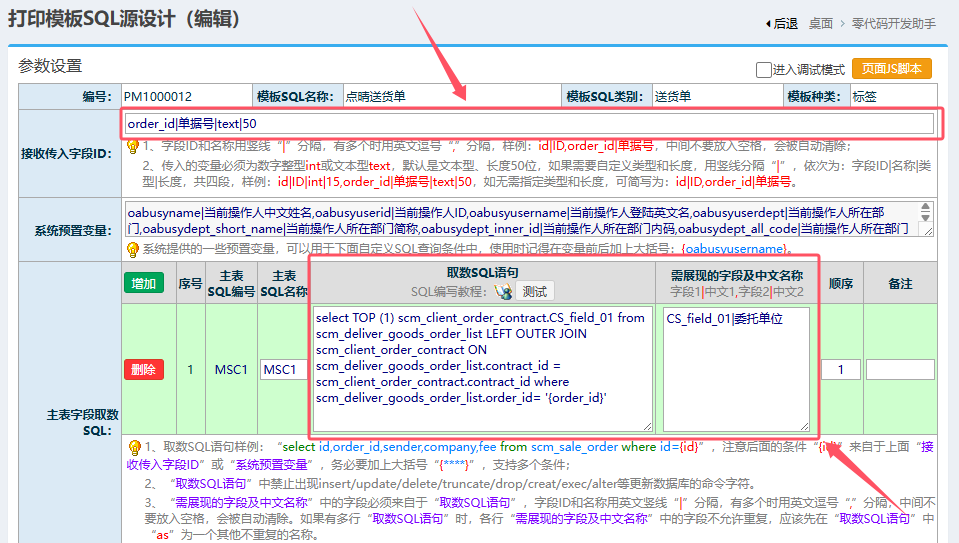Image resolution: width=959 pixels, height=543 pixels.
Task: Click the 主表SQL名称 input showing MSC1
Action: [x=282, y=370]
